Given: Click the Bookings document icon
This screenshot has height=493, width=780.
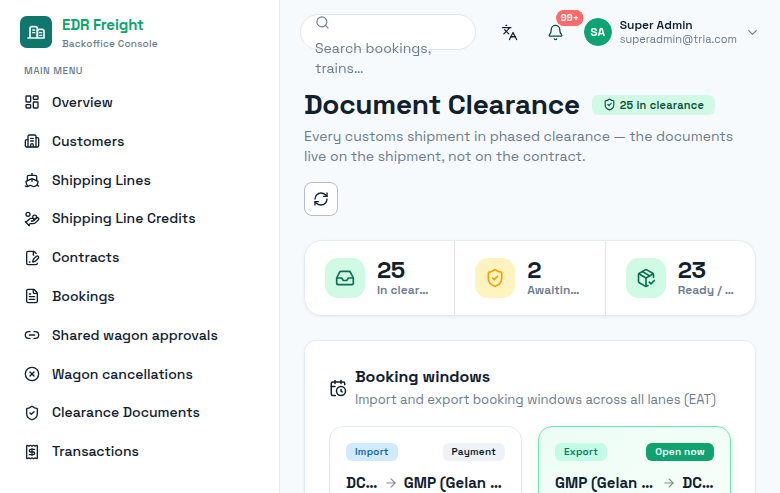Looking at the screenshot, I should (x=32, y=296).
